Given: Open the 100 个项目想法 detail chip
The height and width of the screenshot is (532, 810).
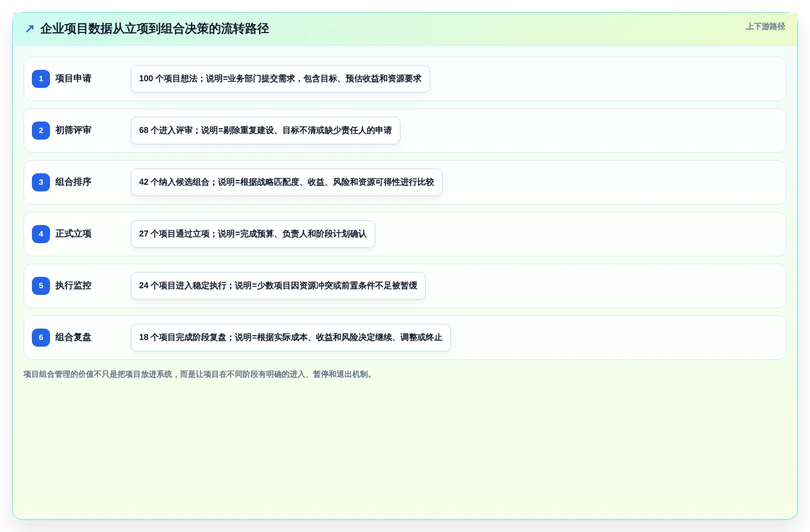Looking at the screenshot, I should [280, 79].
